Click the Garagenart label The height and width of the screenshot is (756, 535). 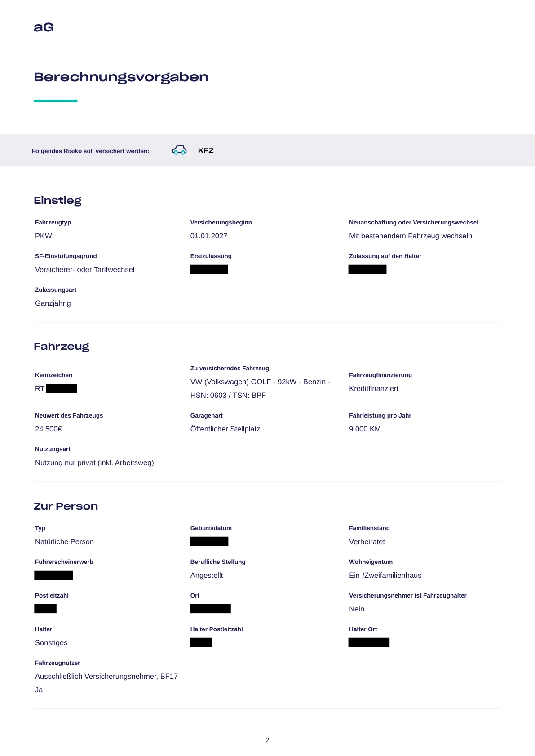click(207, 416)
